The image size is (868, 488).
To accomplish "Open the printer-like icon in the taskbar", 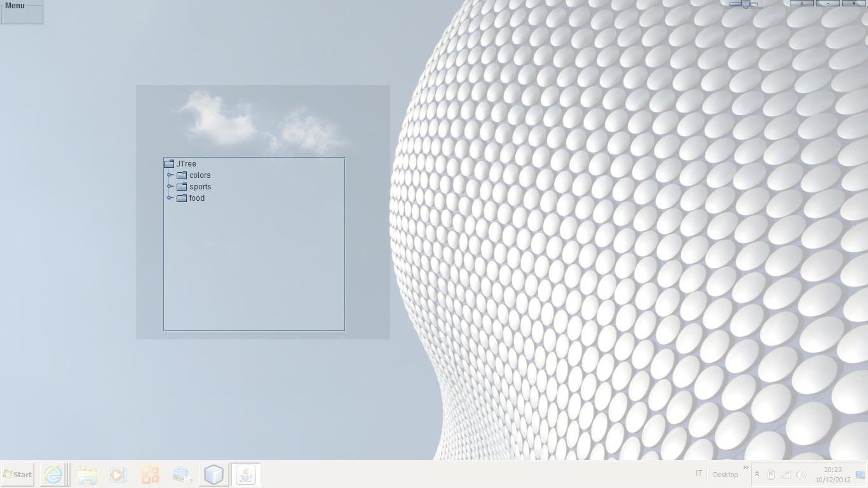I will (182, 475).
